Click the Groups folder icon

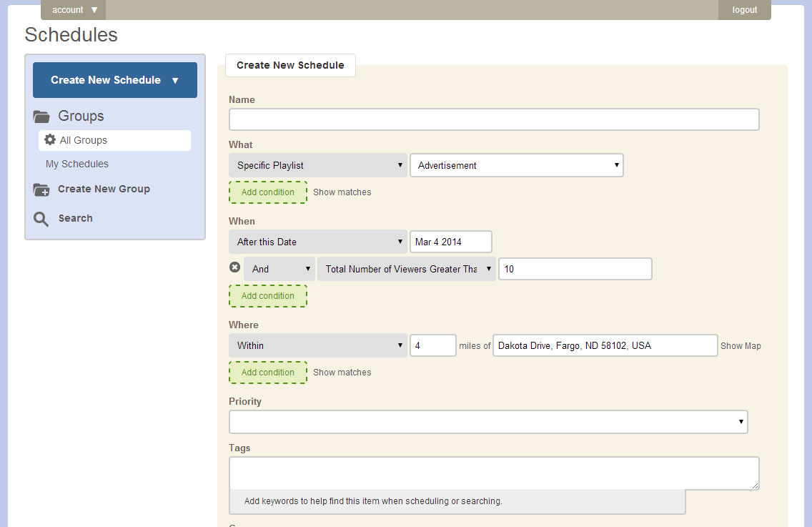click(41, 117)
